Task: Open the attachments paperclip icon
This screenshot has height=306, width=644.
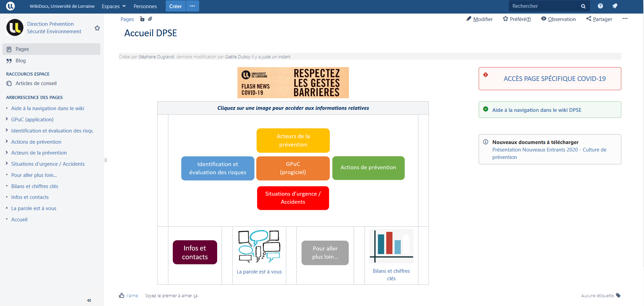Action: click(150, 19)
